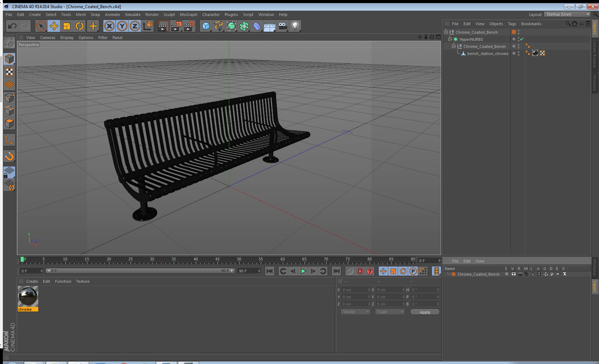Toggle bench_station_chrome visibility dots
The width and height of the screenshot is (599, 364).
click(x=518, y=53)
